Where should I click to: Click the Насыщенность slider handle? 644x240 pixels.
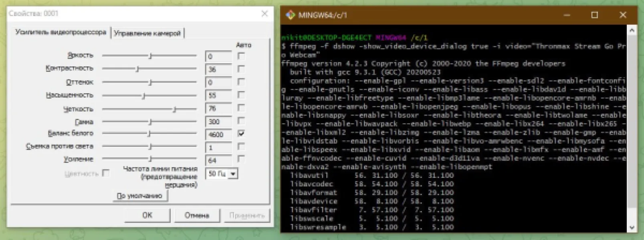point(143,96)
